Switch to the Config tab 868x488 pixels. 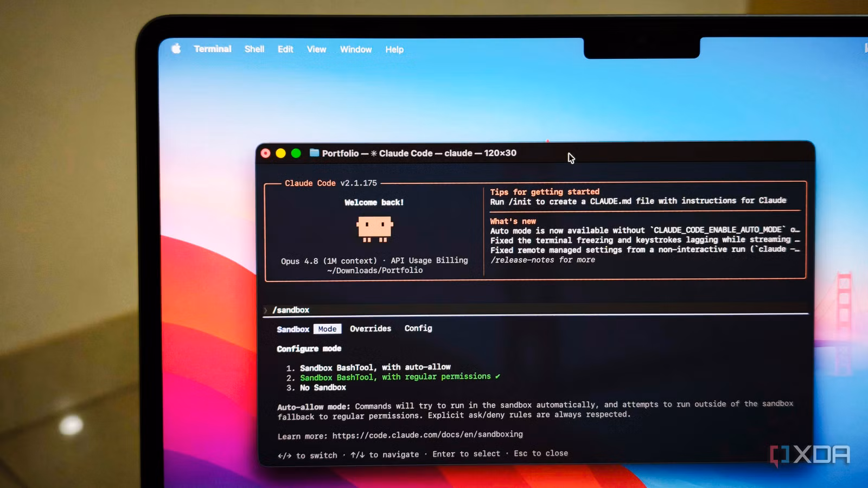pos(418,328)
